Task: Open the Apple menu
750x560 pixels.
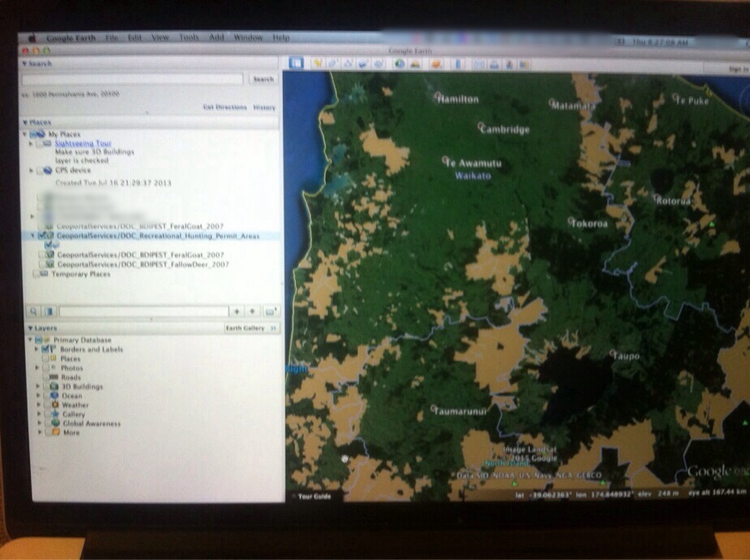Action: [x=32, y=38]
